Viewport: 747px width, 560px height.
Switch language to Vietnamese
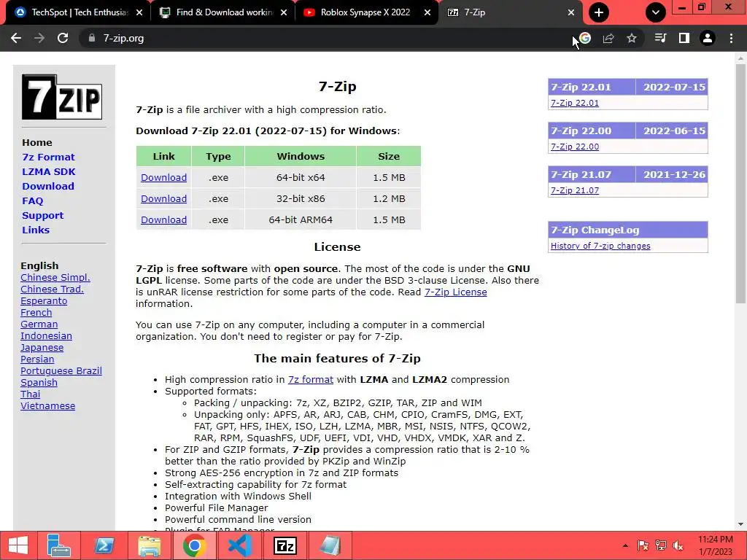pyautogui.click(x=47, y=405)
